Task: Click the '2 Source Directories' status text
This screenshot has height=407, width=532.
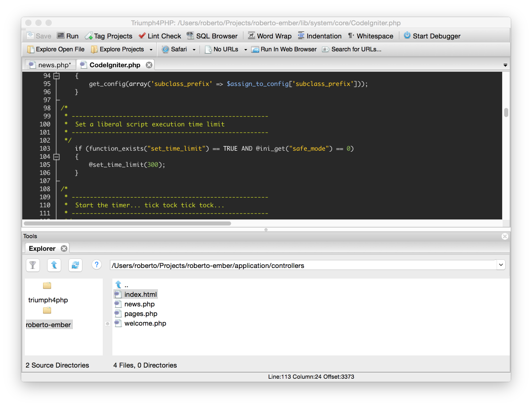Action: pyautogui.click(x=57, y=366)
